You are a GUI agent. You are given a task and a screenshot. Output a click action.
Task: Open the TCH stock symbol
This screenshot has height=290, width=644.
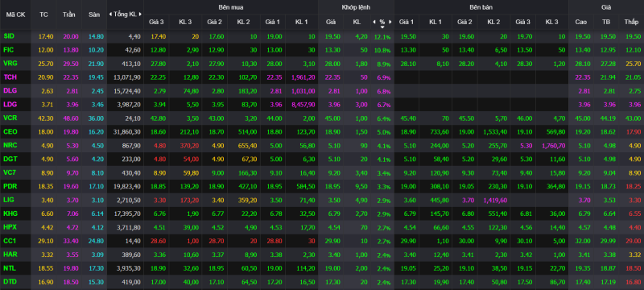(x=10, y=77)
